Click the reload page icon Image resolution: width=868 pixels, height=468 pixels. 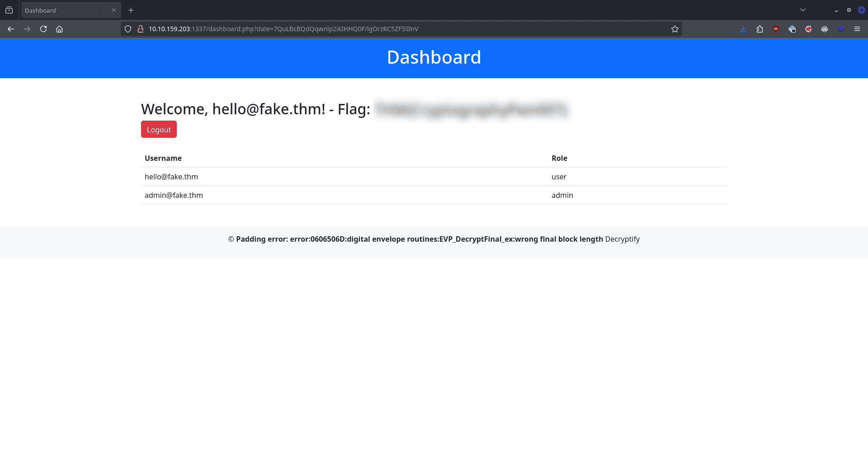[43, 29]
